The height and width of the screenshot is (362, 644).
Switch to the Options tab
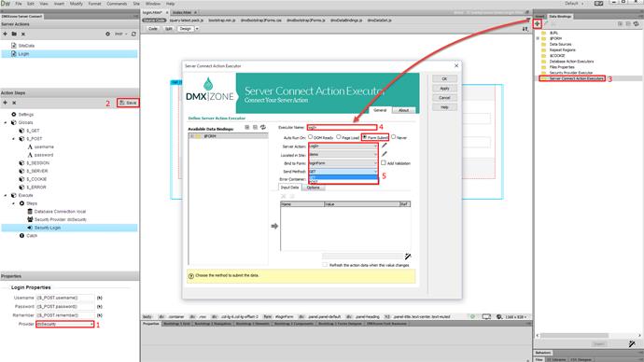pyautogui.click(x=314, y=188)
